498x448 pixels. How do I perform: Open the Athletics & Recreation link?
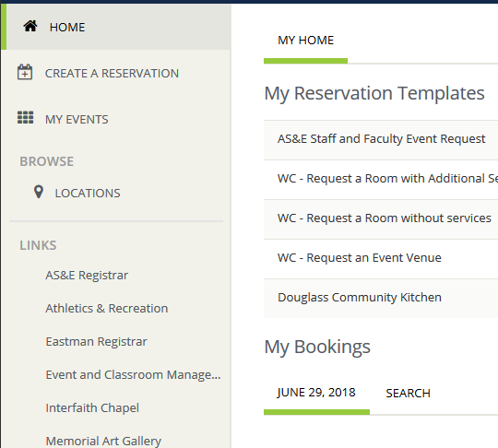(x=107, y=308)
